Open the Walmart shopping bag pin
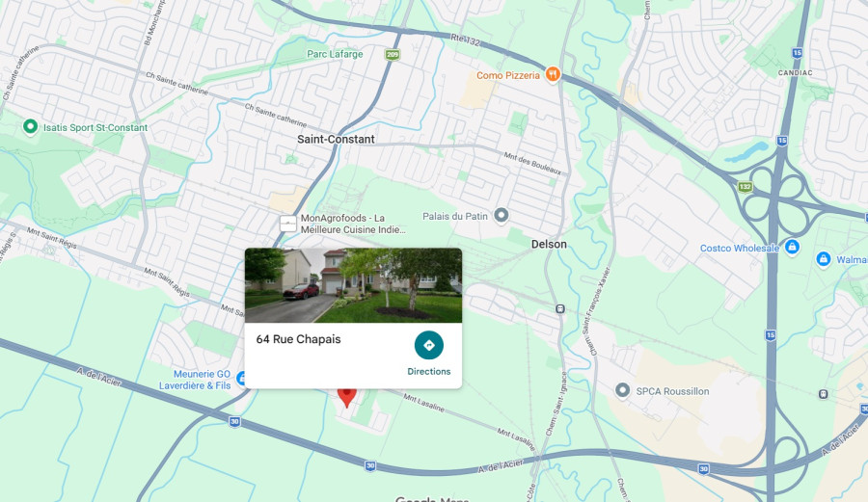868x502 pixels. click(x=824, y=259)
